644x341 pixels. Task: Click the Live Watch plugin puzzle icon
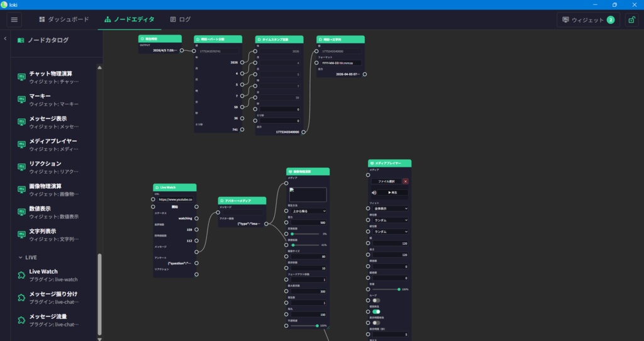(22, 276)
